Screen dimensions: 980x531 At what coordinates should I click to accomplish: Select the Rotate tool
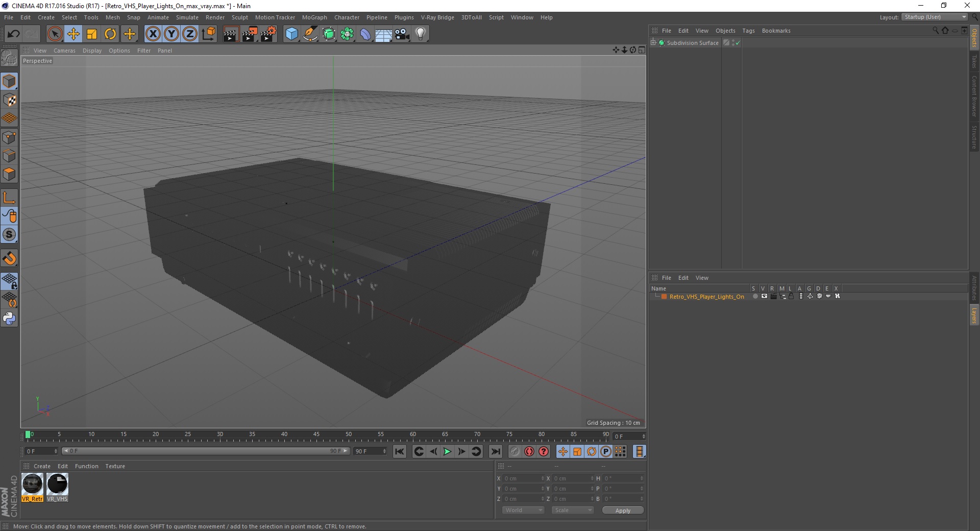click(x=110, y=34)
